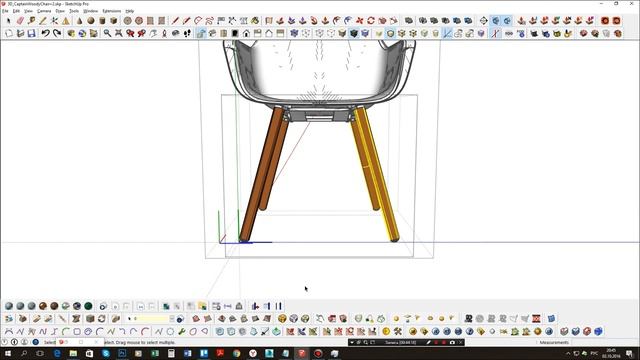Click the padlock icon in bottom toolbar
The width and height of the screenshot is (640, 360).
click(x=239, y=306)
